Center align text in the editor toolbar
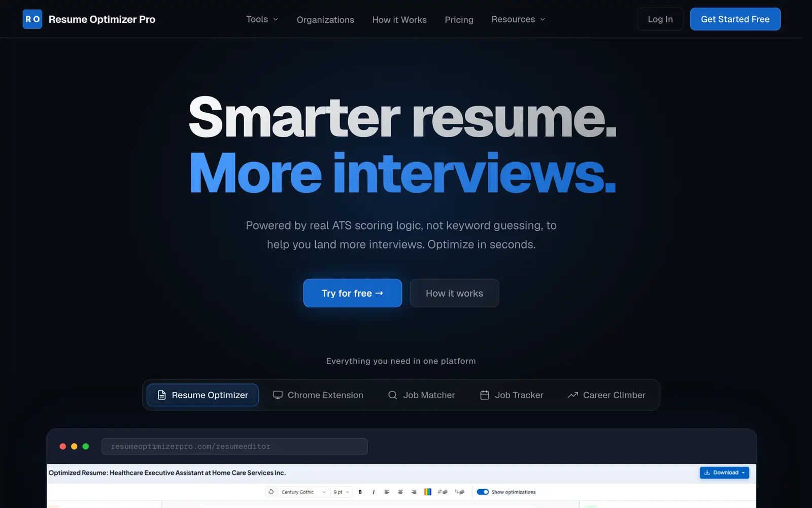 [x=400, y=492]
